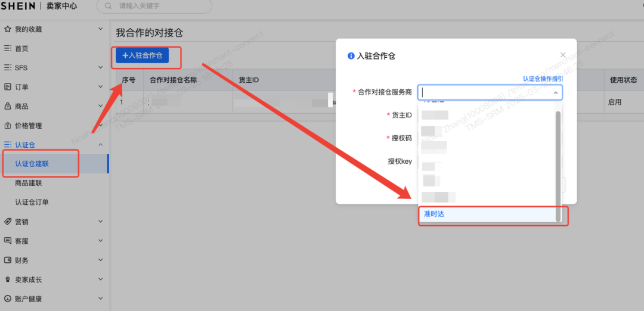644x311 pixels.
Task: Click the info icon beside 入驻合作仓 title
Action: click(x=351, y=56)
